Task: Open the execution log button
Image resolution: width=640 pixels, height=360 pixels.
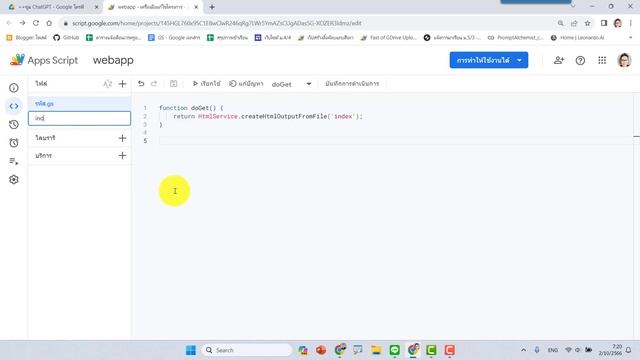Action: pyautogui.click(x=352, y=84)
